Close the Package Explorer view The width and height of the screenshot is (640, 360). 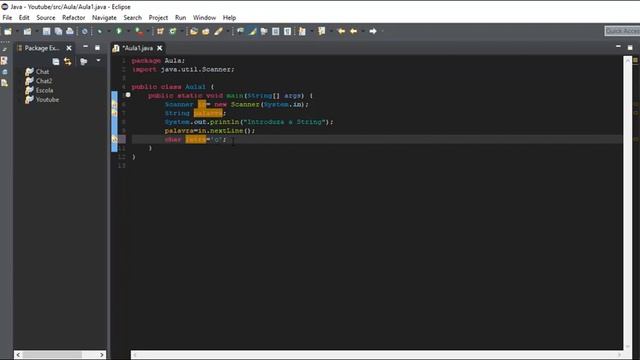click(69, 48)
